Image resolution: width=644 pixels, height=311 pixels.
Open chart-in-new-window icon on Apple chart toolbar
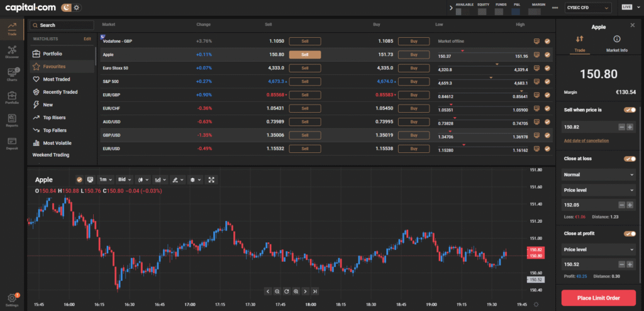pos(91,179)
